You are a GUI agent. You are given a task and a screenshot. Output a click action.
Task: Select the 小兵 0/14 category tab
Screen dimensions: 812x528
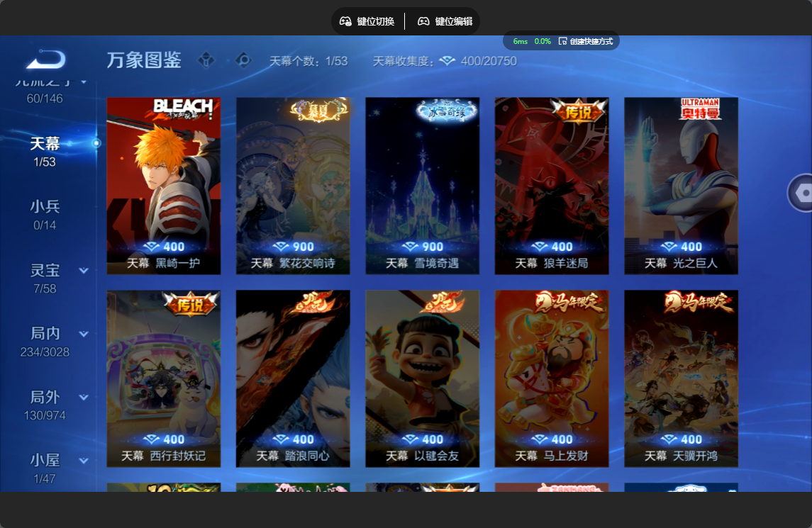[x=45, y=215]
